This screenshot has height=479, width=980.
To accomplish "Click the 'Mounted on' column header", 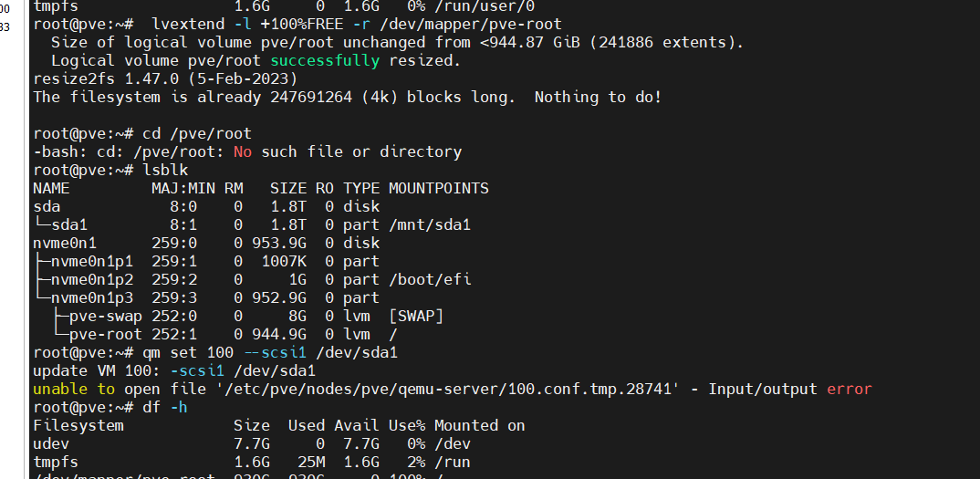I will (479, 425).
